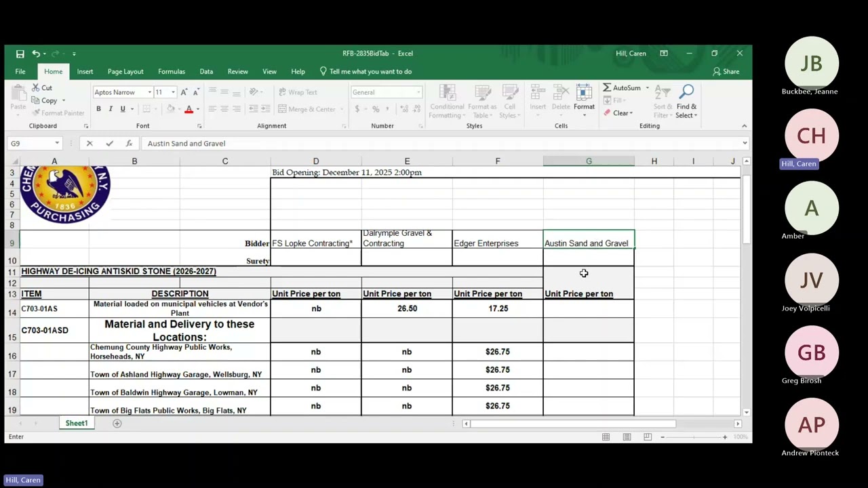
Task: Confirm entry with the formula bar checkmark
Action: tap(109, 144)
